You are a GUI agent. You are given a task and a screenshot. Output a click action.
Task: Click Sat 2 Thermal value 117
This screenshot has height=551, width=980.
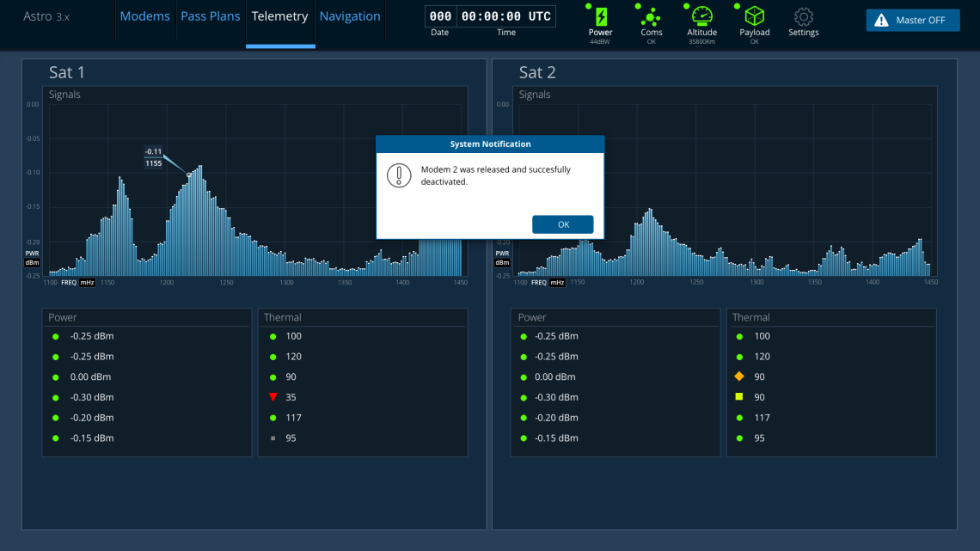[762, 417]
